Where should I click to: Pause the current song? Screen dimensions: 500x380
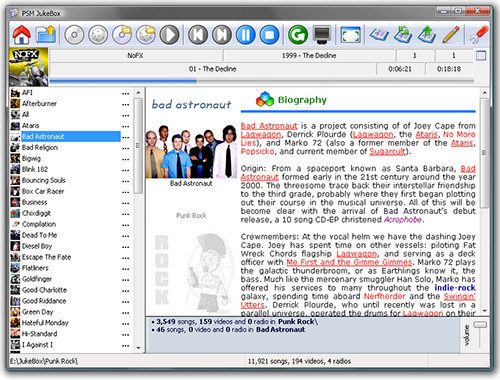tap(246, 35)
